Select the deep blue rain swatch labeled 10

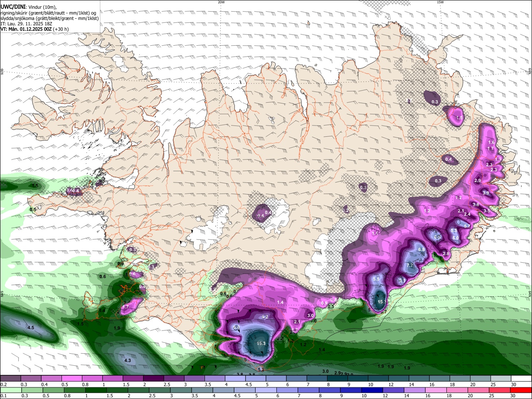click(372, 390)
